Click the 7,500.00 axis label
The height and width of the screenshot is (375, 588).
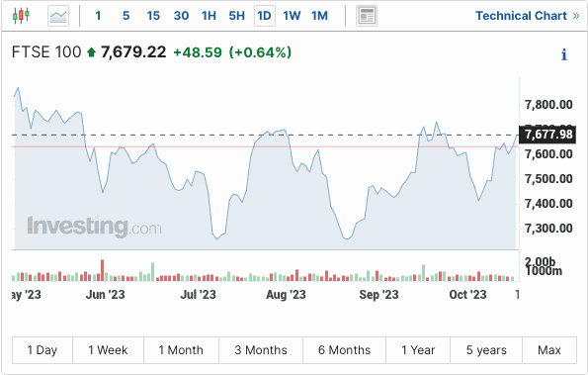coord(548,179)
